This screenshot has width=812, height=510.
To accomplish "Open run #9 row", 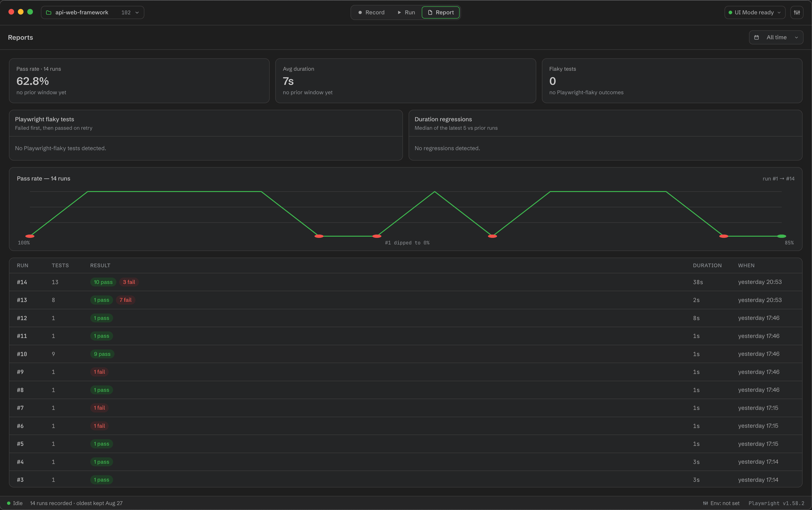I will point(406,372).
